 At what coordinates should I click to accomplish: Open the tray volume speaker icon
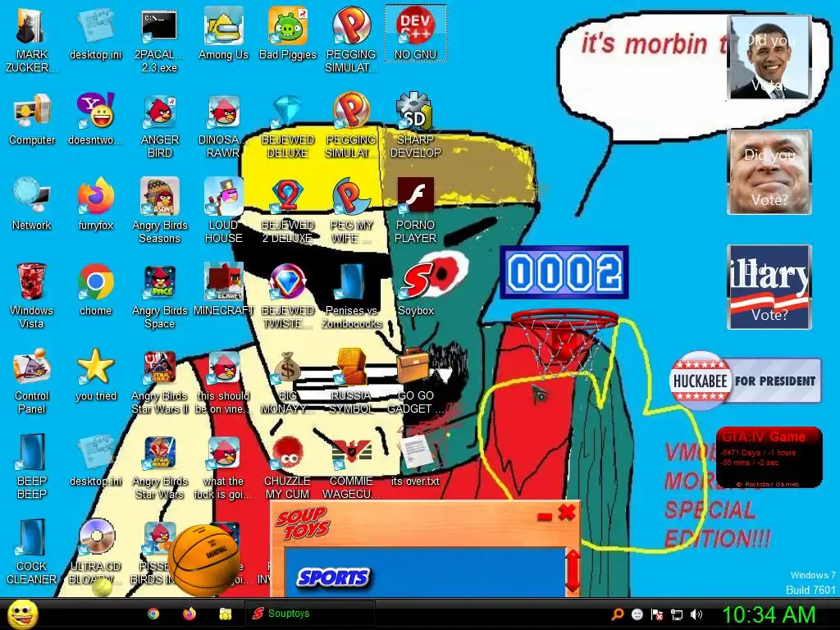click(x=696, y=614)
